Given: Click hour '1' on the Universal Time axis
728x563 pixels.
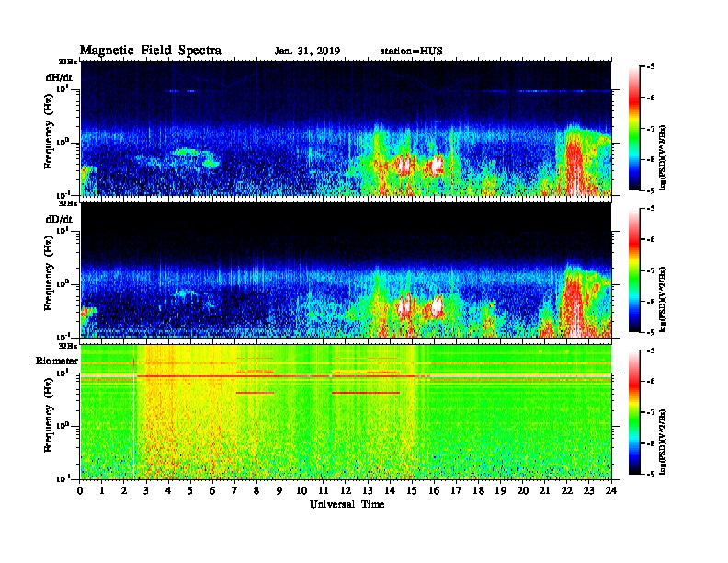Looking at the screenshot, I should [x=102, y=490].
